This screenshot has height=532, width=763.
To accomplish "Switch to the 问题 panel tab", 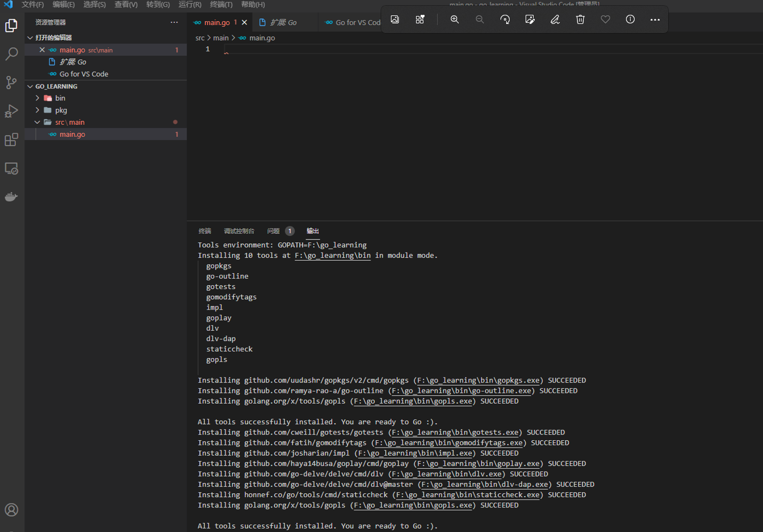I will pyautogui.click(x=273, y=231).
